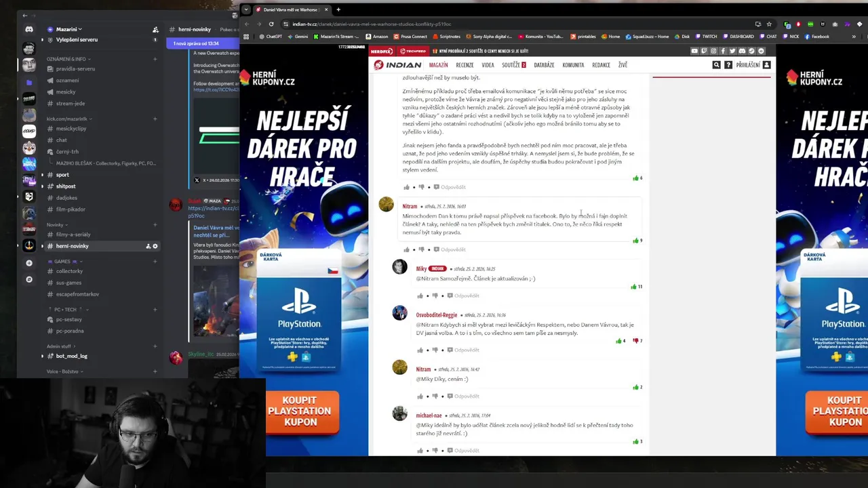868x488 pixels.
Task: Open the Prusa Connect bookmark
Action: [x=410, y=37]
